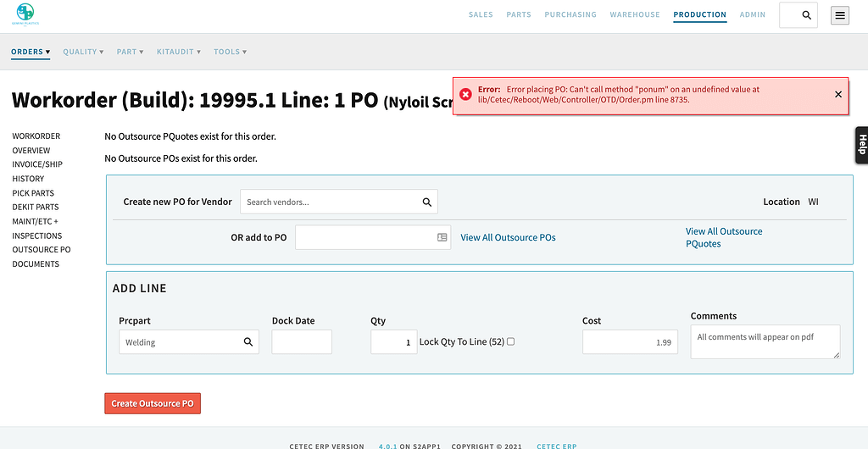868x449 pixels.
Task: Expand the Tools dropdown menu
Action: [231, 52]
